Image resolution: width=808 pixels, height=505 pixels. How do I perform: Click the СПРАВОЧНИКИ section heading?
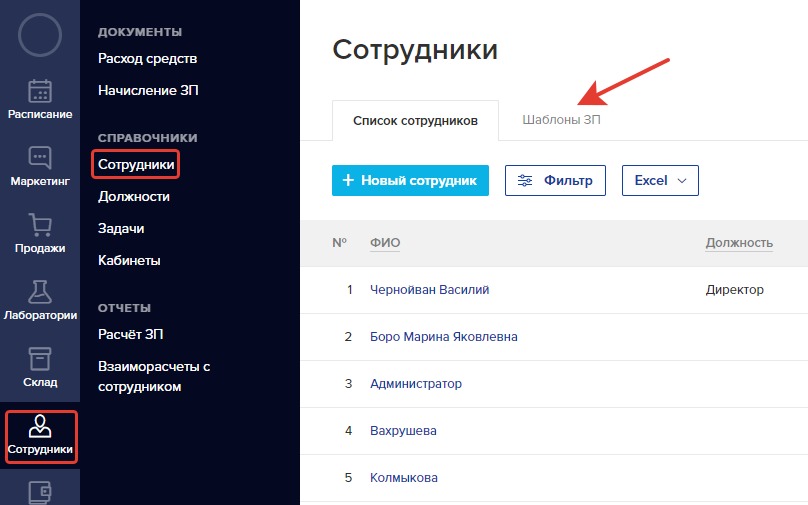[147, 138]
